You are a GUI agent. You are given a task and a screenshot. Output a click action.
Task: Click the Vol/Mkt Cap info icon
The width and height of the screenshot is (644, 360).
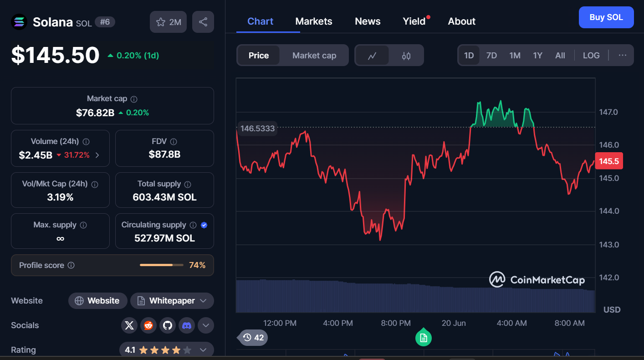coord(95,185)
